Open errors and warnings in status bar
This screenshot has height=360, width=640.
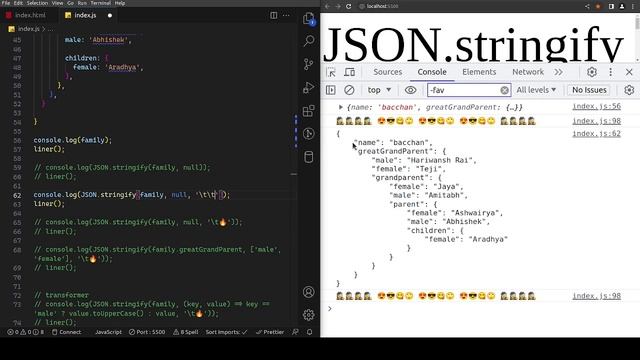click(x=26, y=332)
